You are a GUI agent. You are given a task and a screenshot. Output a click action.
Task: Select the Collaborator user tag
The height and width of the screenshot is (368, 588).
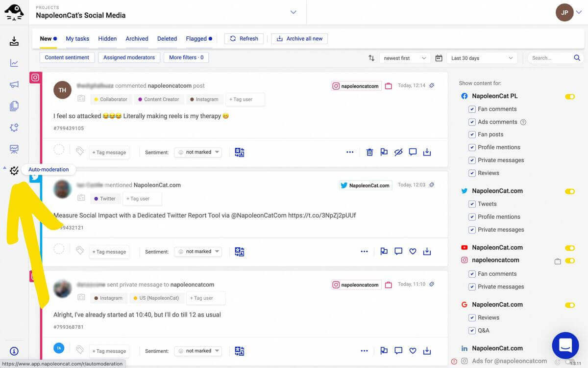[111, 99]
